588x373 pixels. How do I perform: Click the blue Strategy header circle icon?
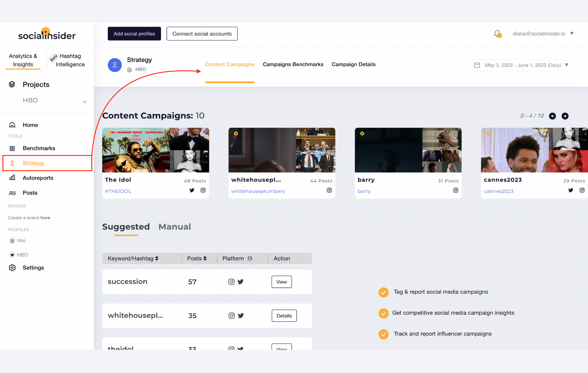tap(114, 65)
